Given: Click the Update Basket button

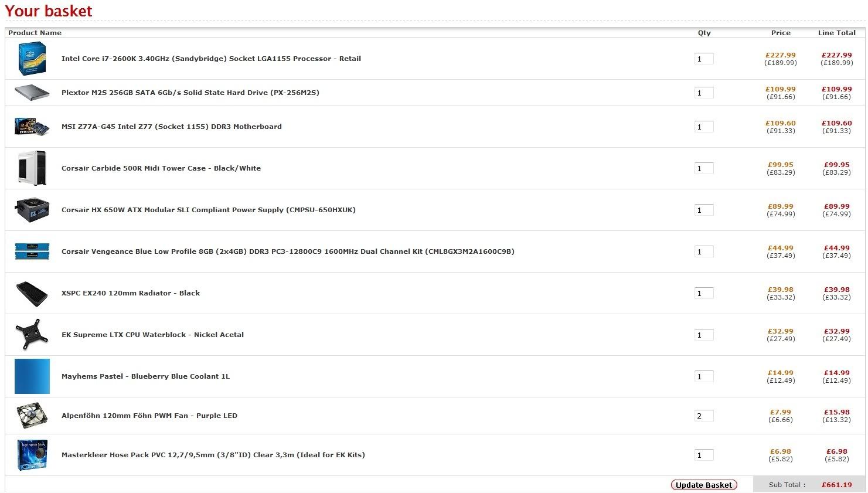Looking at the screenshot, I should (x=704, y=485).
